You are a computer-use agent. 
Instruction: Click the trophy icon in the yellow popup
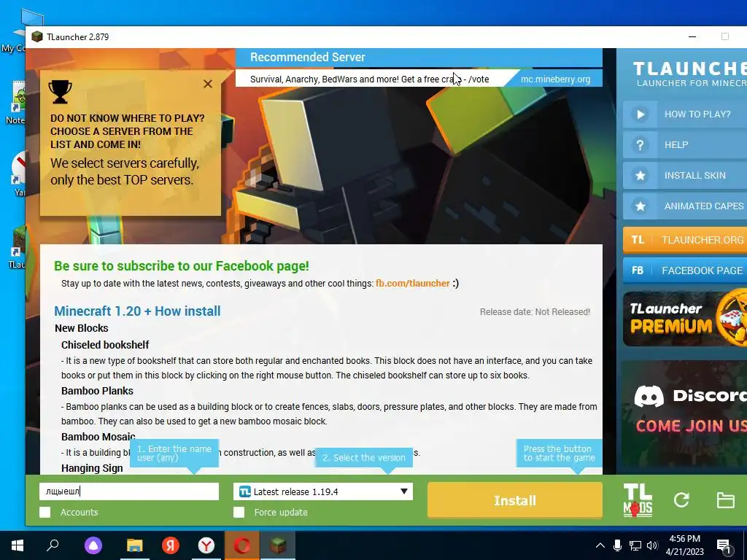60,91
